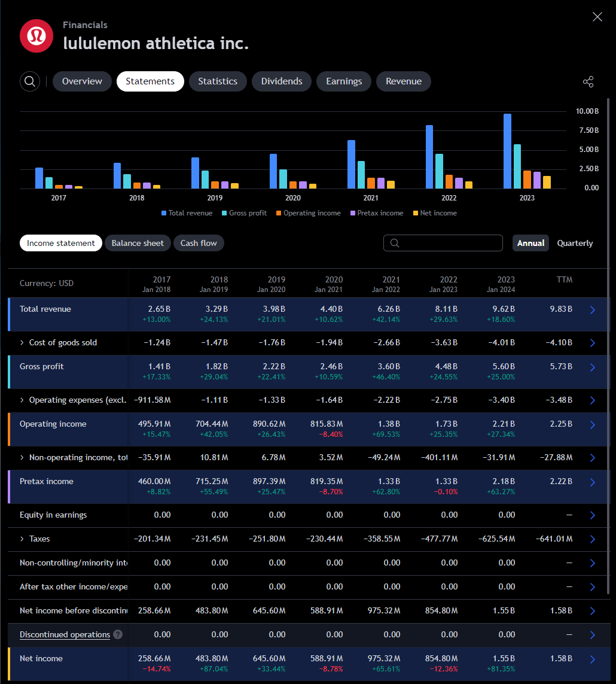The image size is (616, 684).
Task: Click 2023 total revenue bar in chart
Action: pyautogui.click(x=507, y=151)
